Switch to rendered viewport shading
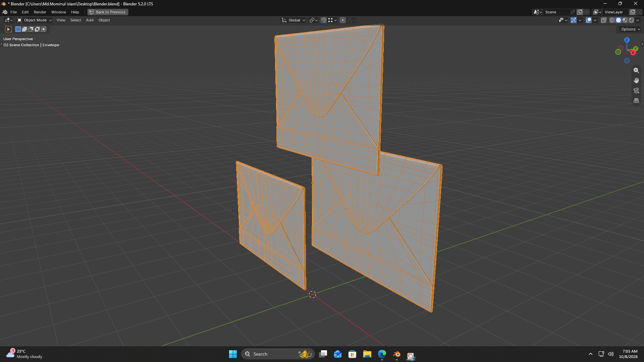644x362 pixels. pos(631,20)
